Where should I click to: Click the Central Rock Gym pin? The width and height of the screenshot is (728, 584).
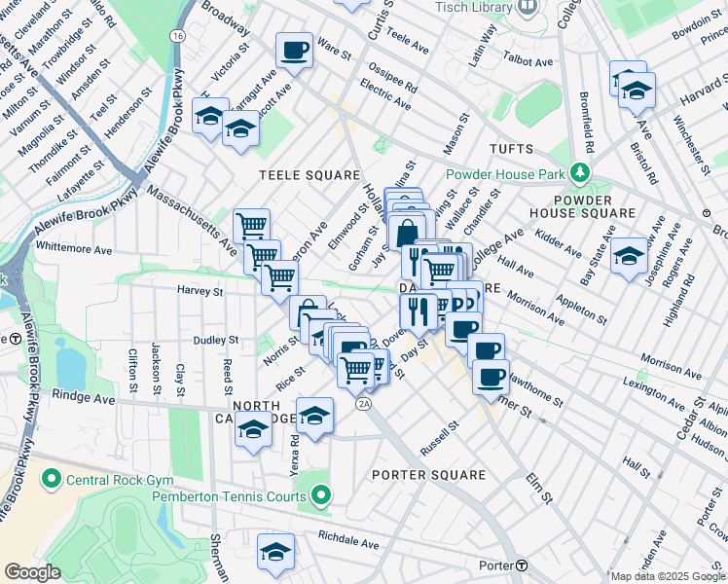pyautogui.click(x=52, y=478)
